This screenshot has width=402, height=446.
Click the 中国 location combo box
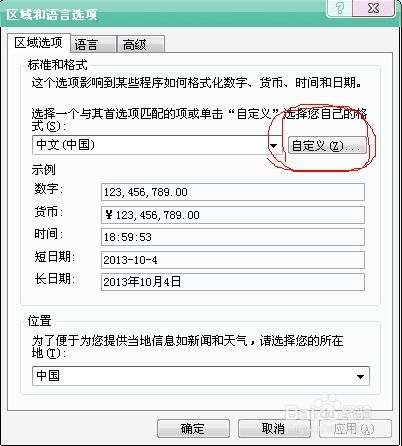[x=201, y=376]
